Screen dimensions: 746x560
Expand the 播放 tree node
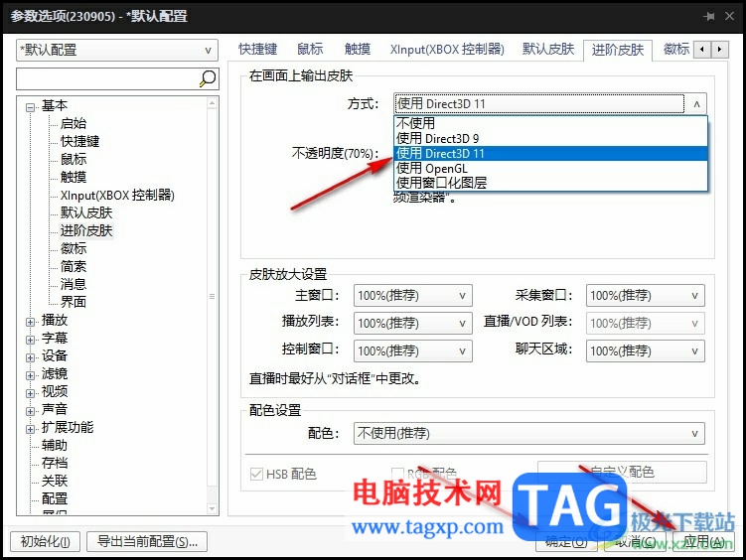31,322
